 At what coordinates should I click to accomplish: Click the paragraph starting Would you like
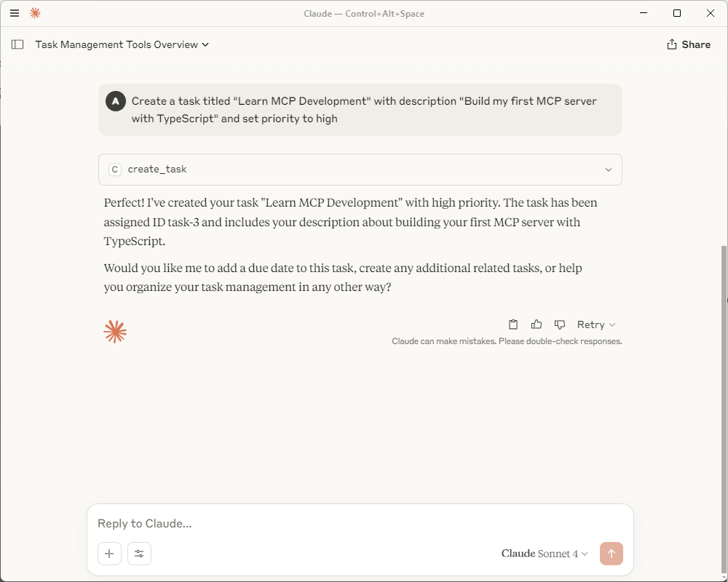(343, 277)
